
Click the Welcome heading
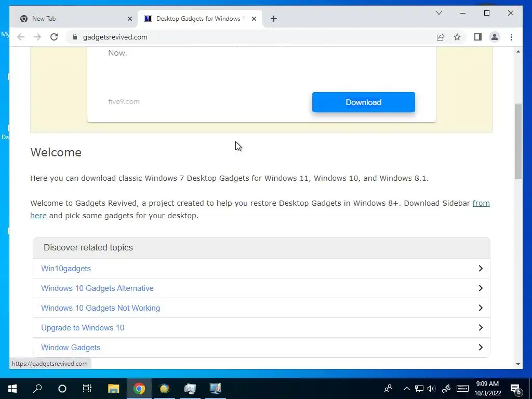point(56,152)
